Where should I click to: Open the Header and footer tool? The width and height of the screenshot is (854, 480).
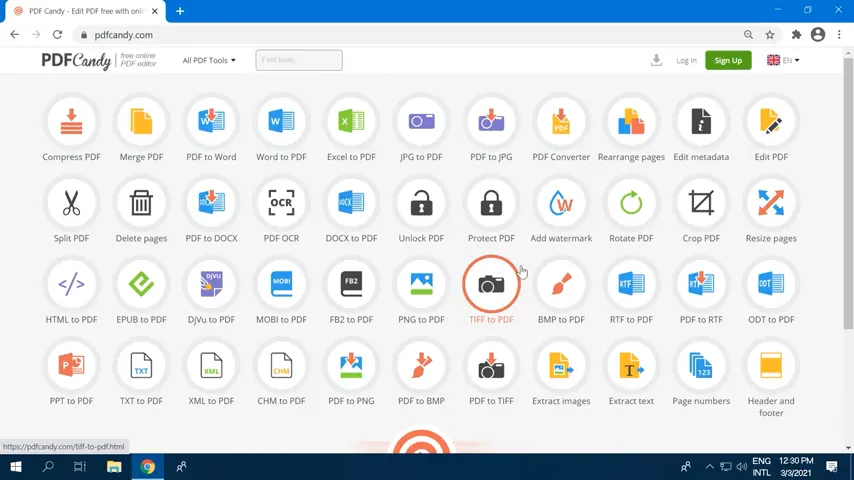click(x=771, y=365)
